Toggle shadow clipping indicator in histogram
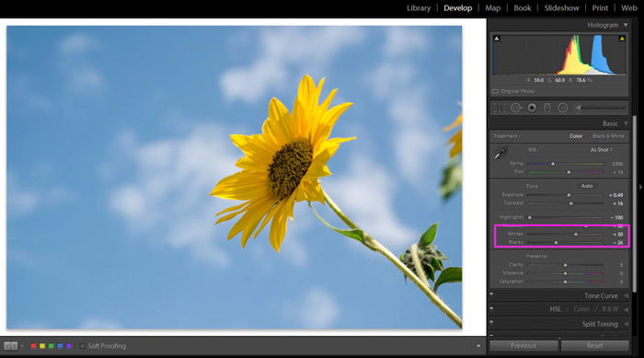The width and height of the screenshot is (644, 358). click(x=497, y=39)
